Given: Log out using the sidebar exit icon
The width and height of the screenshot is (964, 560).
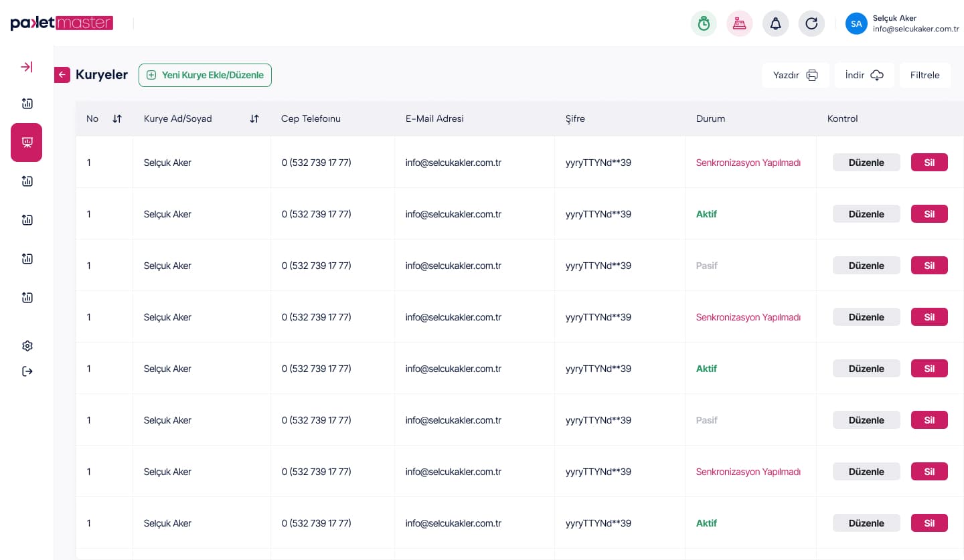Looking at the screenshot, I should (27, 371).
